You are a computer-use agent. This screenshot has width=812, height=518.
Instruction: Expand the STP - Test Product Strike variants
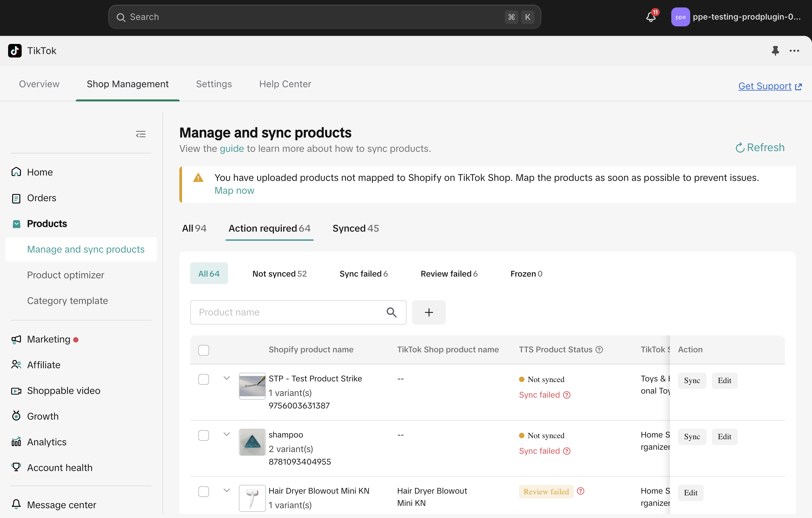coord(227,378)
